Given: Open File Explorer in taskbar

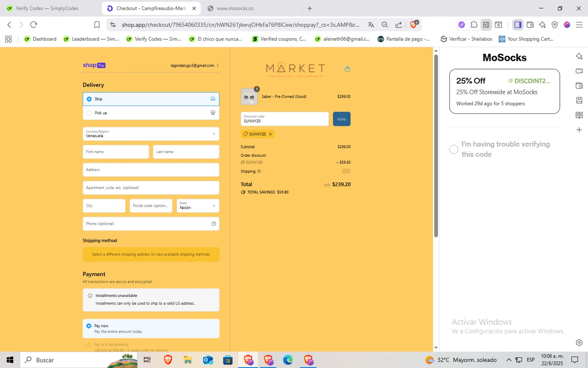Looking at the screenshot, I should point(188,360).
